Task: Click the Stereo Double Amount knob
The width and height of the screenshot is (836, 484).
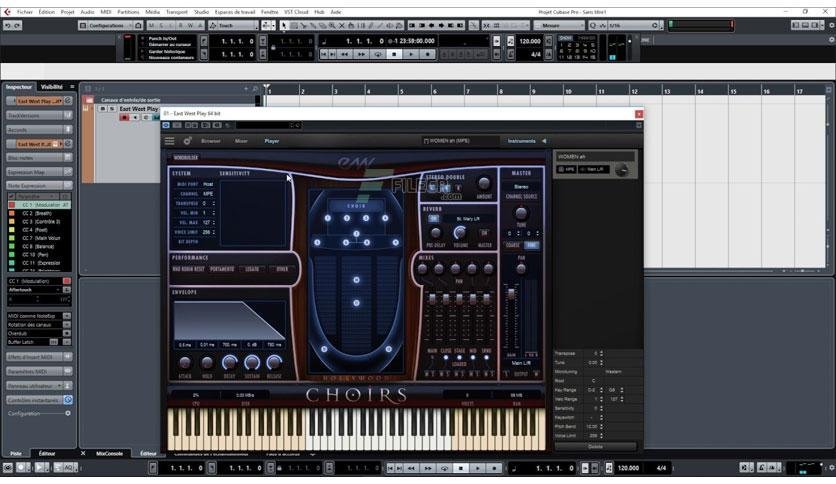Action: 484,184
